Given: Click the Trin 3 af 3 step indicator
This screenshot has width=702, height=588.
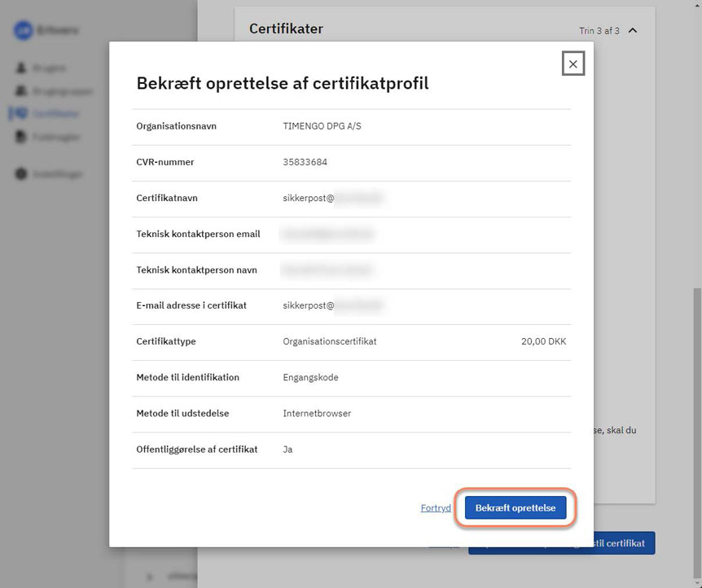Looking at the screenshot, I should pyautogui.click(x=599, y=31).
